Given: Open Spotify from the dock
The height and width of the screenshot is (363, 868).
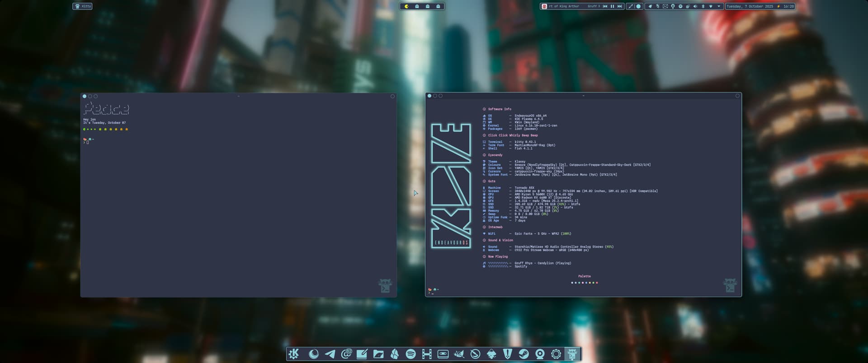Looking at the screenshot, I should click(410, 354).
